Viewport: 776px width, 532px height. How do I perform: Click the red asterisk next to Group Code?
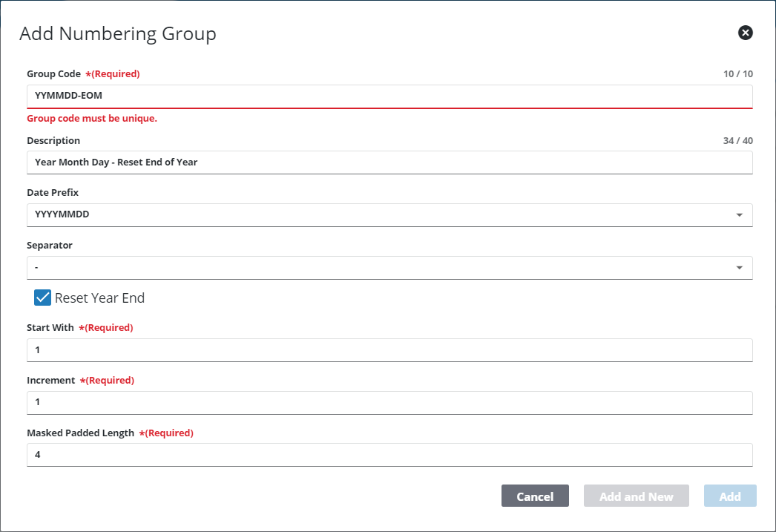[x=88, y=73]
